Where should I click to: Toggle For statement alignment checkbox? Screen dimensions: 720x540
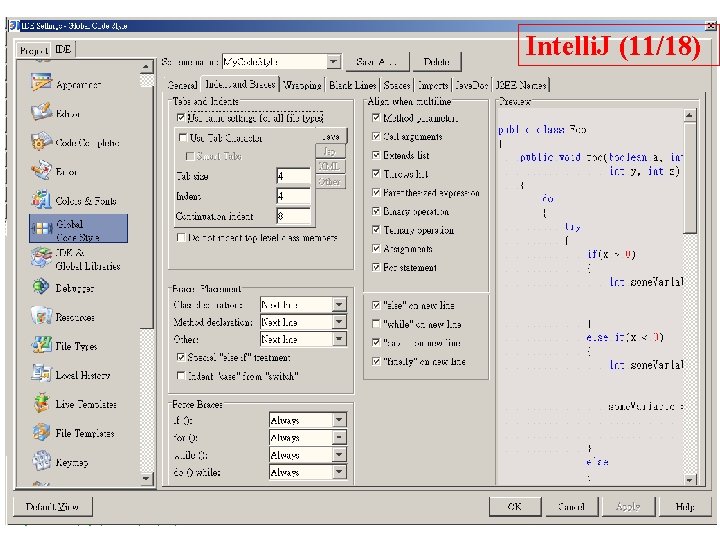tap(376, 267)
